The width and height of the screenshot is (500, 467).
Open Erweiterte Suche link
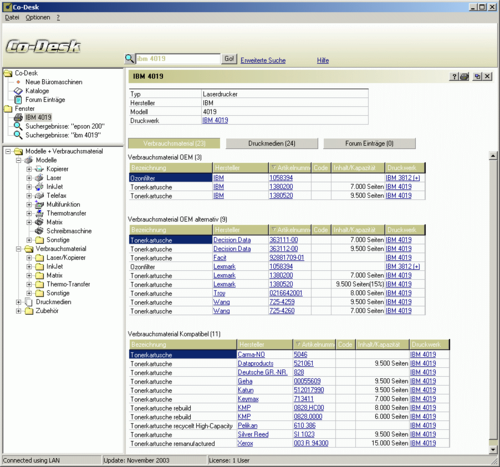coord(263,60)
